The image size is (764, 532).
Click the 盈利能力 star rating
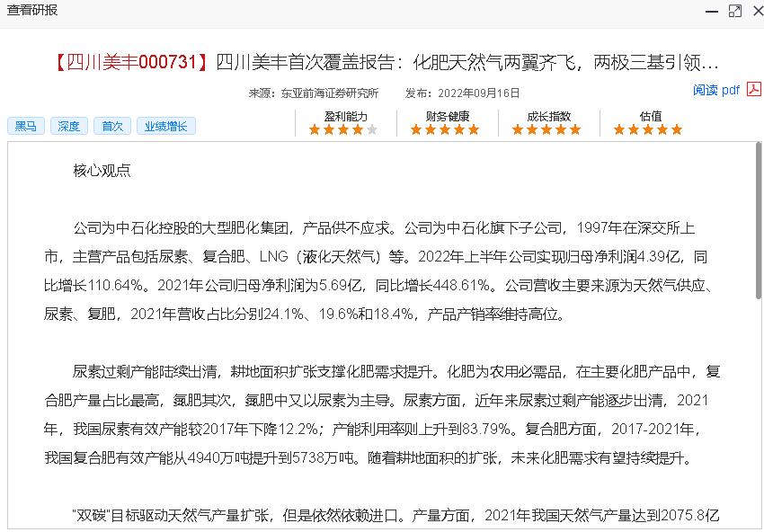pos(343,129)
